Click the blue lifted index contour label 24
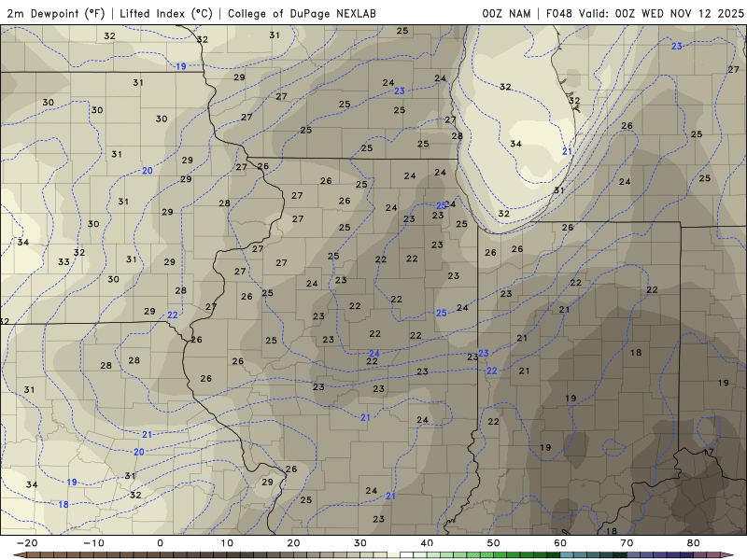The width and height of the screenshot is (747, 560). click(374, 354)
